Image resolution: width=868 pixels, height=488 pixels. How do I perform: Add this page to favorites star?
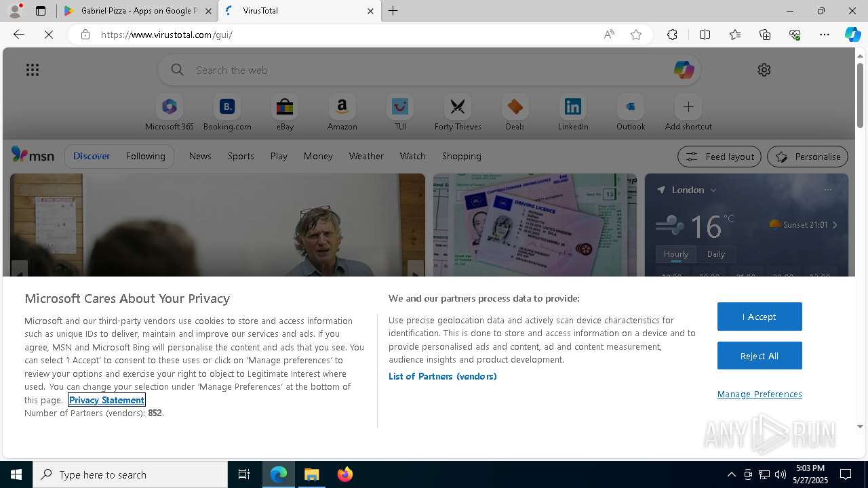636,35
